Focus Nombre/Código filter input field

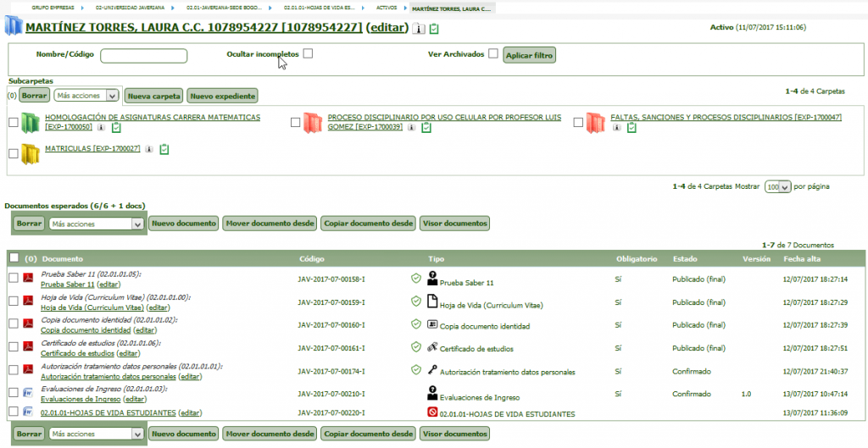click(x=144, y=55)
